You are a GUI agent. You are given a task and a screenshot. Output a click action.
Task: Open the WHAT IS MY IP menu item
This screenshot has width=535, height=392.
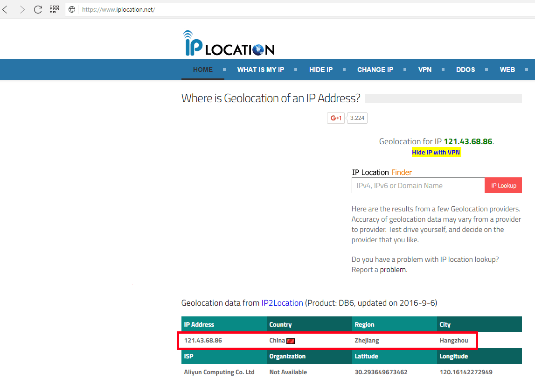[x=261, y=70]
